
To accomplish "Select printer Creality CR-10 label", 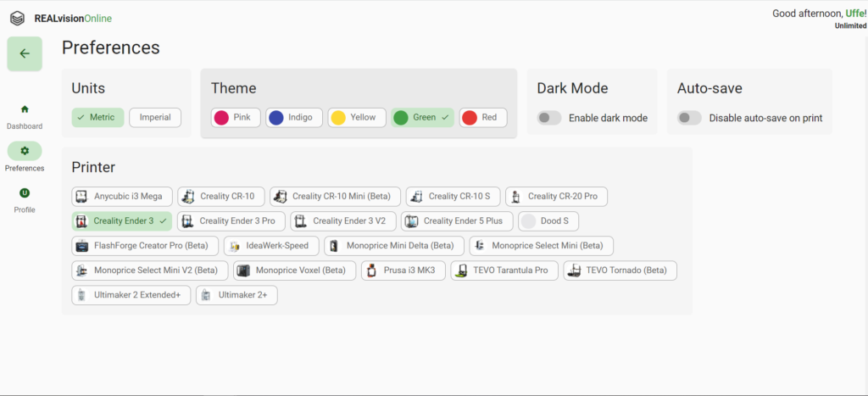I will tap(227, 196).
